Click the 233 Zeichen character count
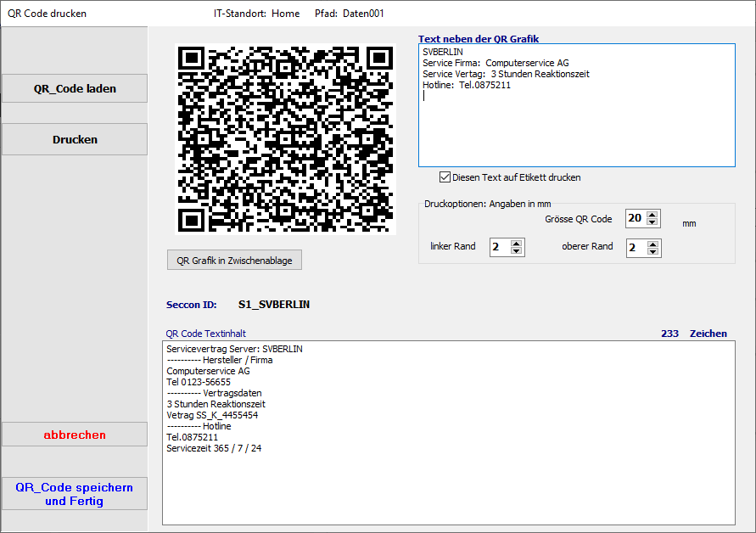 click(694, 334)
